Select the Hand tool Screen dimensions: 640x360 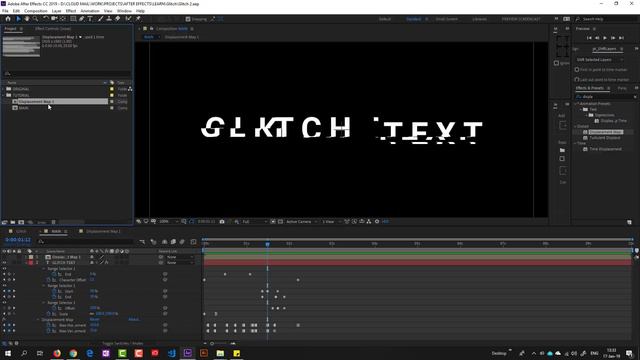[27, 19]
